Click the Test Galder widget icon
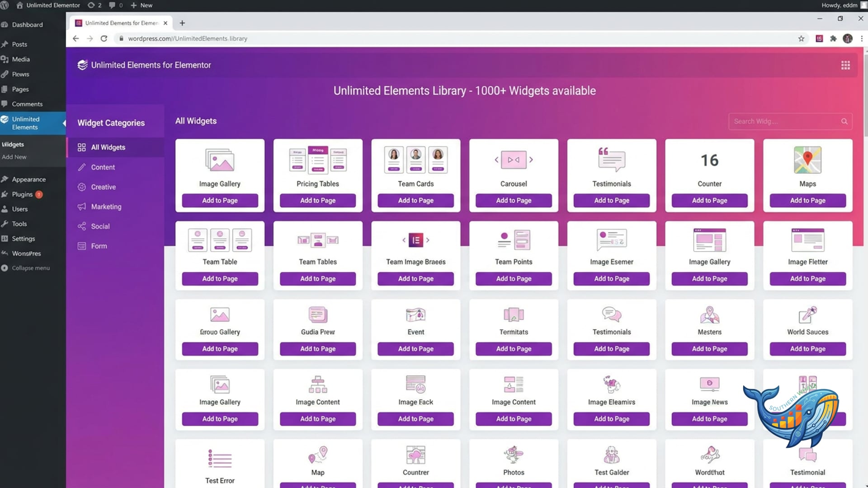The image size is (868, 488). tap(611, 455)
